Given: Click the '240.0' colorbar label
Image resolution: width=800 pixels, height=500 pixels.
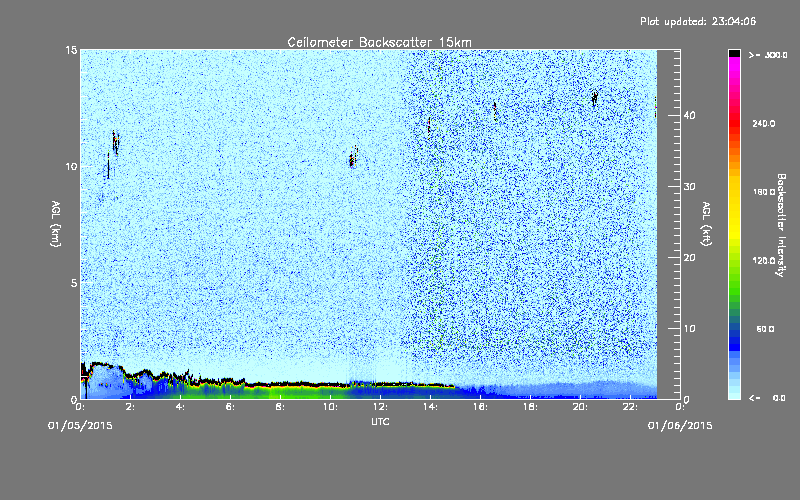Looking at the screenshot, I should point(764,124).
